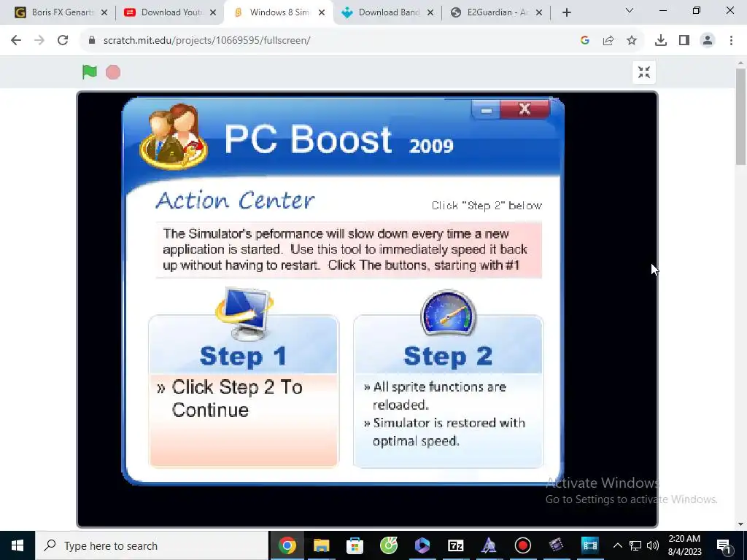Open the red record app in taskbar
This screenshot has height=560, width=747.
pyautogui.click(x=523, y=545)
